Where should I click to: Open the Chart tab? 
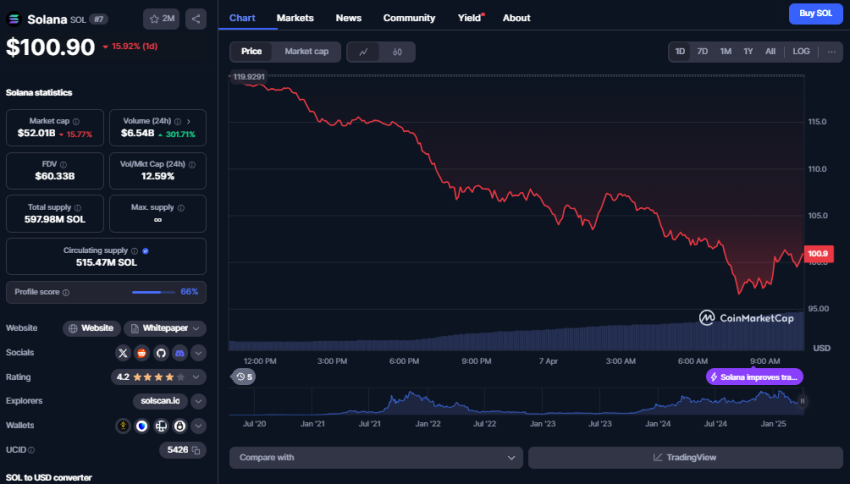tap(242, 18)
